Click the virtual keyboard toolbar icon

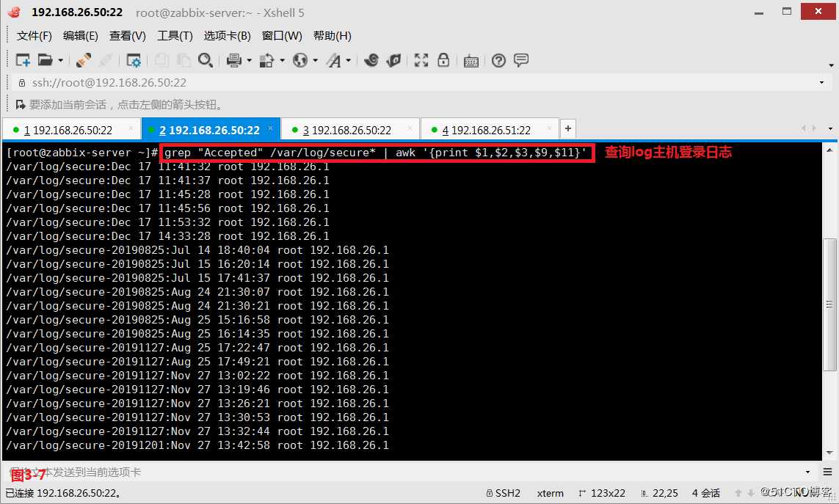click(471, 61)
